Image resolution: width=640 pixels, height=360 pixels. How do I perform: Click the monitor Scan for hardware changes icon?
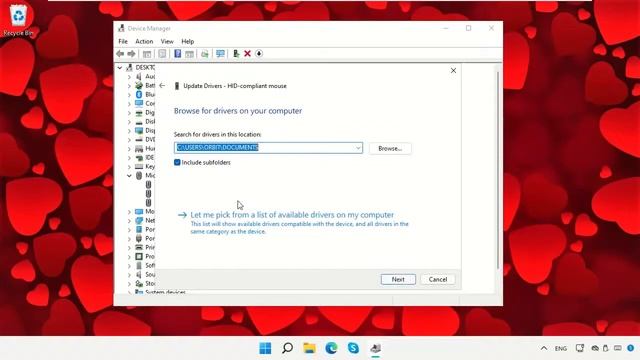[x=220, y=54]
